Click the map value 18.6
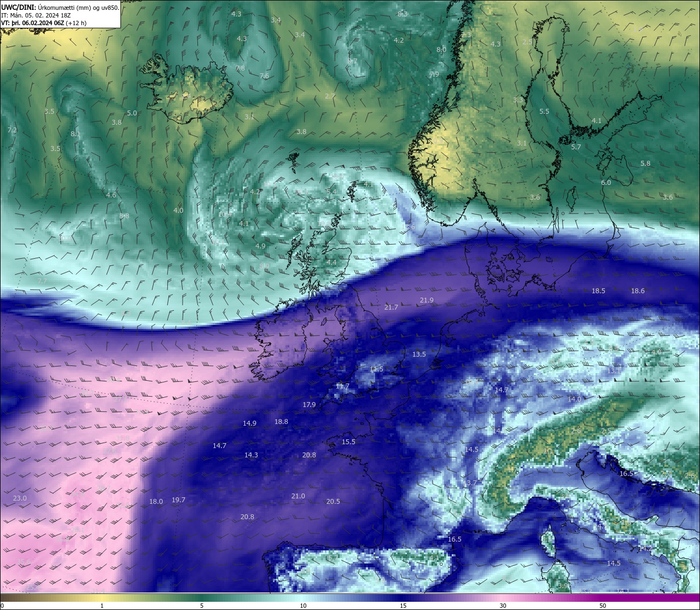This screenshot has height=610, width=700. [638, 291]
